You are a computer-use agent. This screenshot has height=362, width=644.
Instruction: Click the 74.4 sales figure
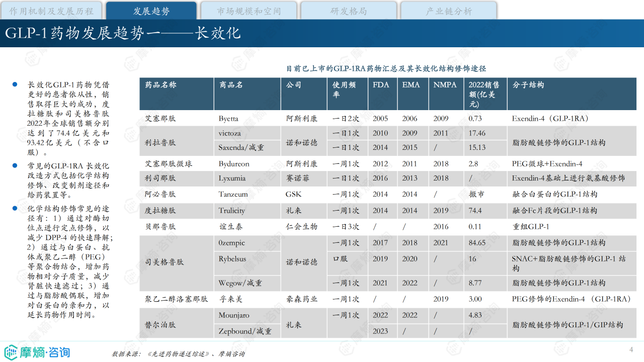(485, 211)
